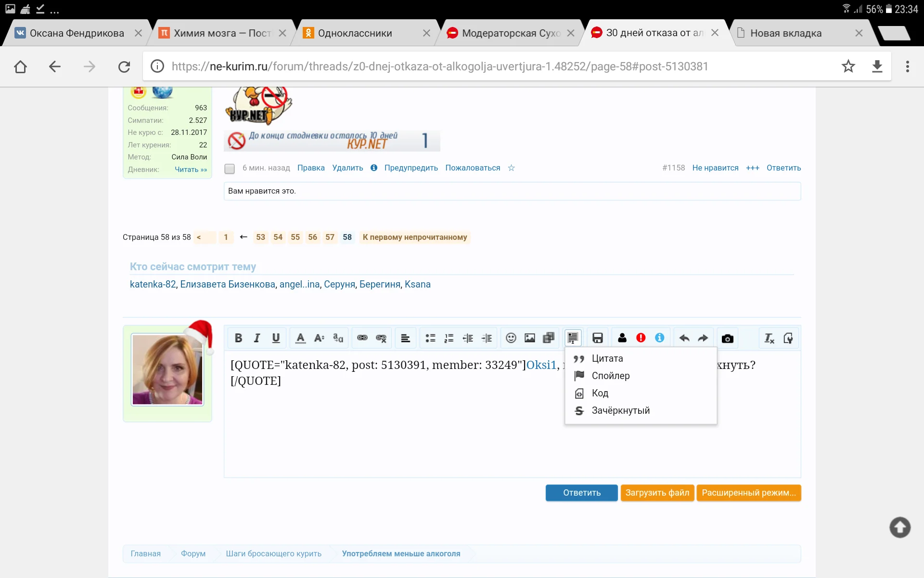Open the emoji smiley picker
The width and height of the screenshot is (924, 578).
pos(511,338)
